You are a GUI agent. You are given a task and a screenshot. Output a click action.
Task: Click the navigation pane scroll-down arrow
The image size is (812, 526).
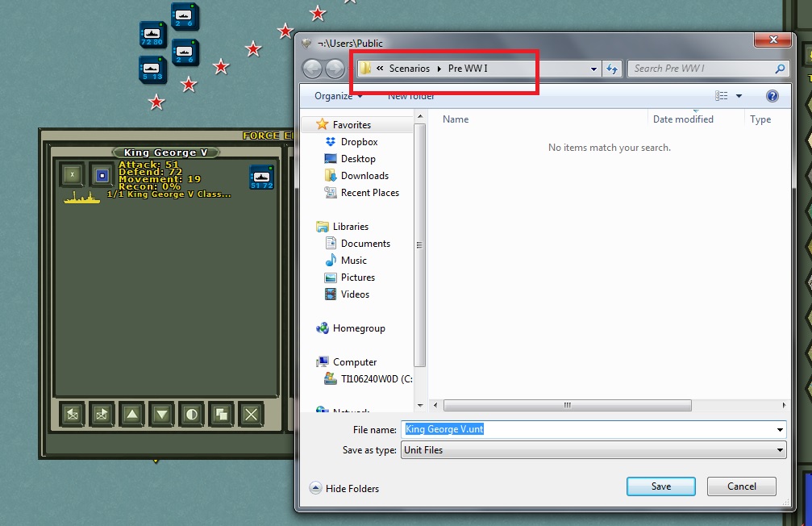coord(420,405)
